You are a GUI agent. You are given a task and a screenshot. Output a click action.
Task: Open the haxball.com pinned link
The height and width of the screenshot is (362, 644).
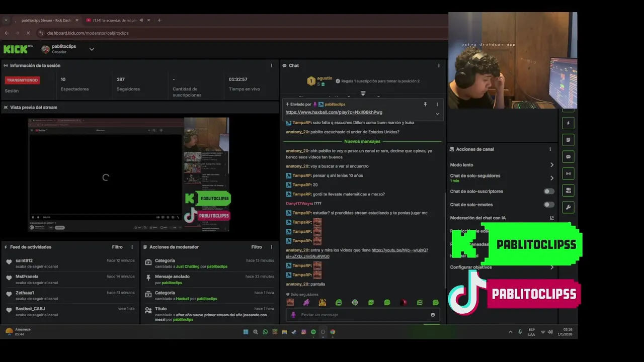[334, 112]
